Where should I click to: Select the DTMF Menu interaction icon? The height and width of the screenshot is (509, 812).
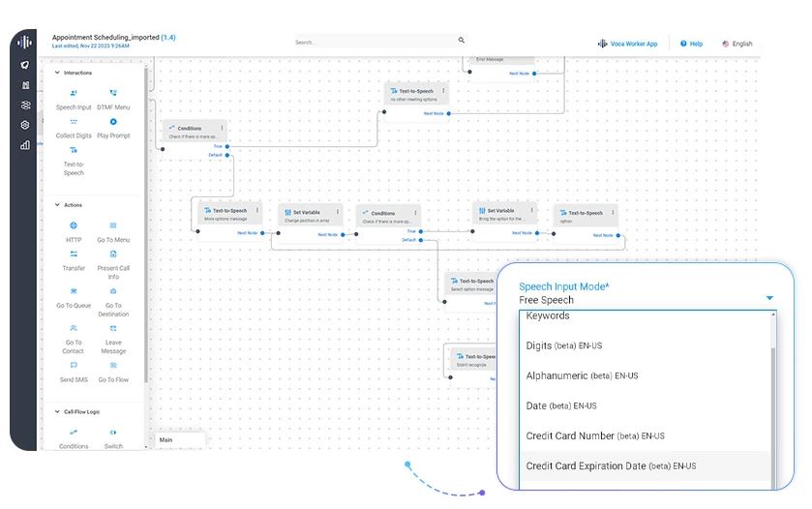[x=113, y=93]
